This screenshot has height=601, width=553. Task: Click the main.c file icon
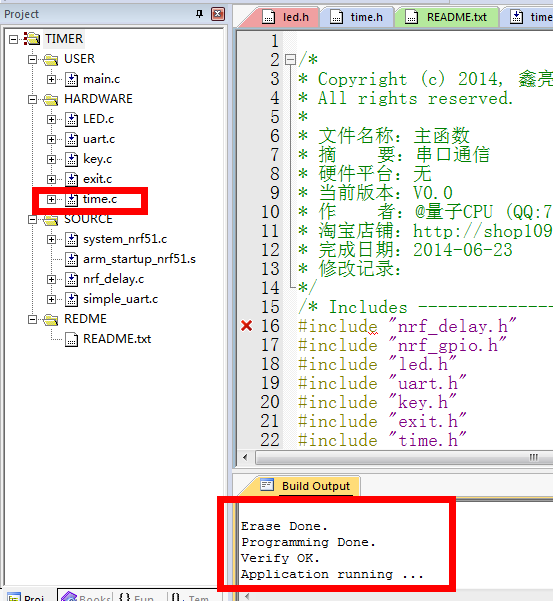(x=71, y=79)
